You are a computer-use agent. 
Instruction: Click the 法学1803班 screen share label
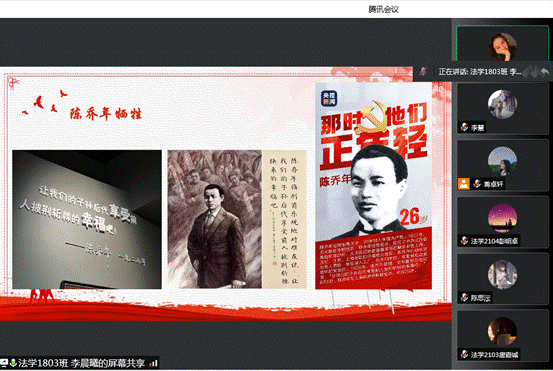pyautogui.click(x=81, y=363)
